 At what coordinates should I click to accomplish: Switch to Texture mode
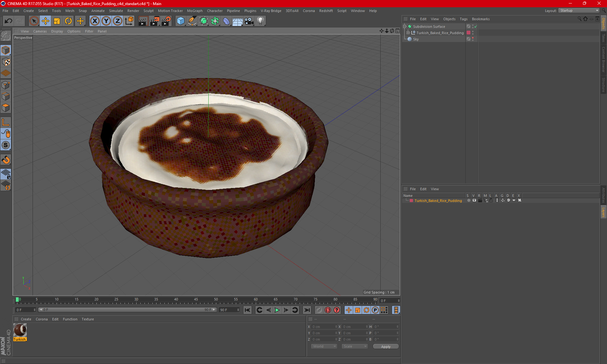(6, 62)
